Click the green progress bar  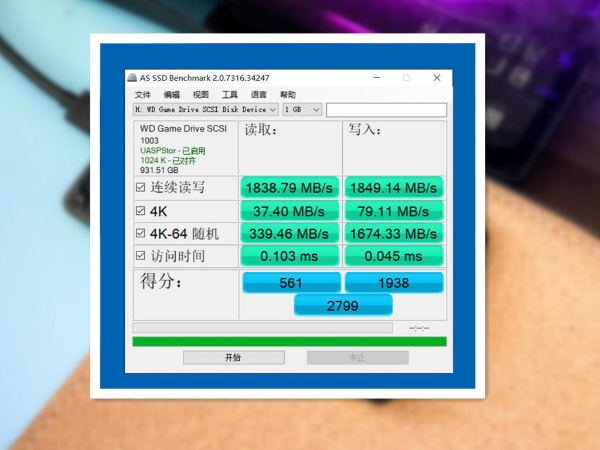click(289, 341)
